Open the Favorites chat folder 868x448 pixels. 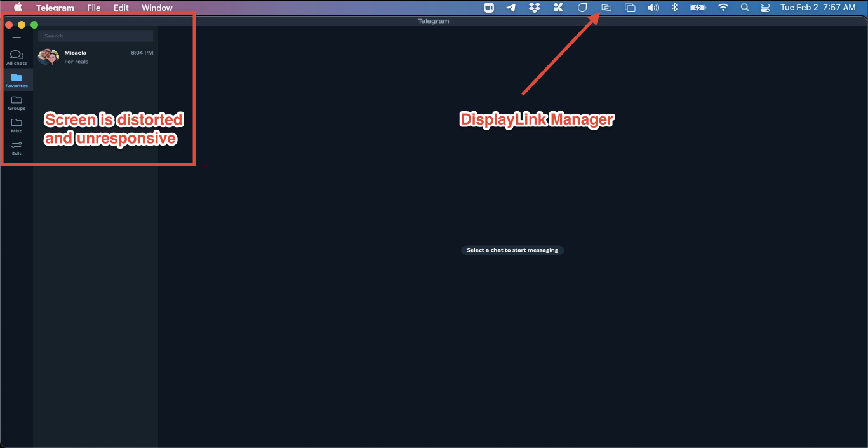(17, 79)
